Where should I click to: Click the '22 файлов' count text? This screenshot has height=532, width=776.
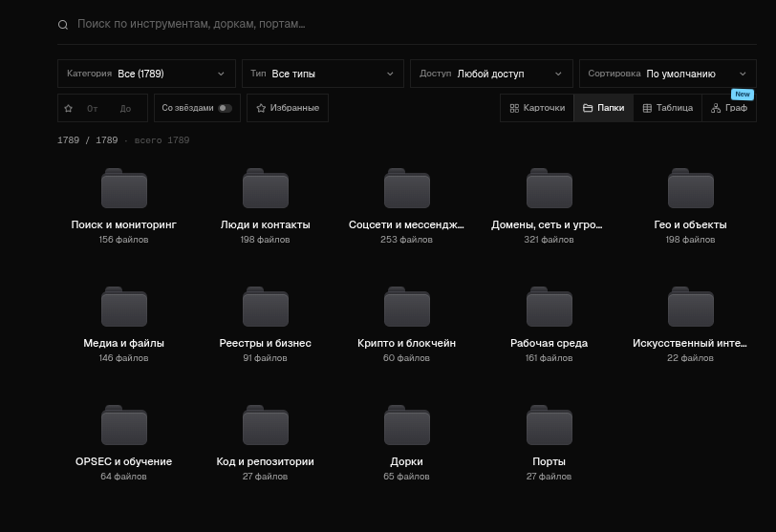coord(690,358)
